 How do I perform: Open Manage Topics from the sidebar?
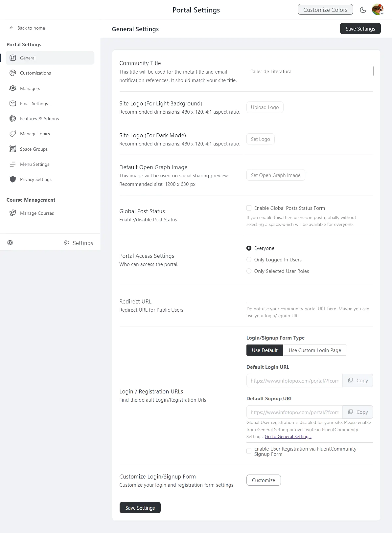tap(12, 134)
